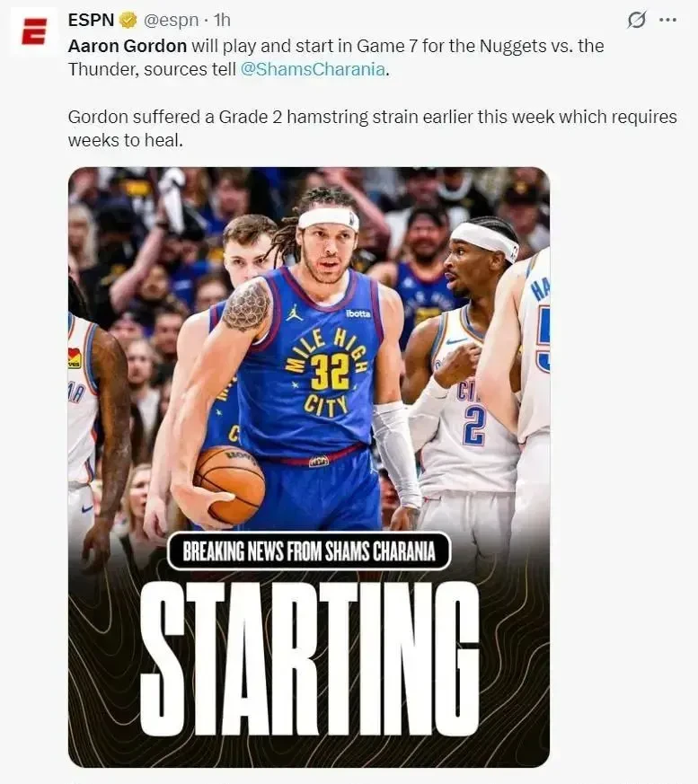Open the @espn handle link
The width and height of the screenshot is (698, 784).
pyautogui.click(x=171, y=21)
